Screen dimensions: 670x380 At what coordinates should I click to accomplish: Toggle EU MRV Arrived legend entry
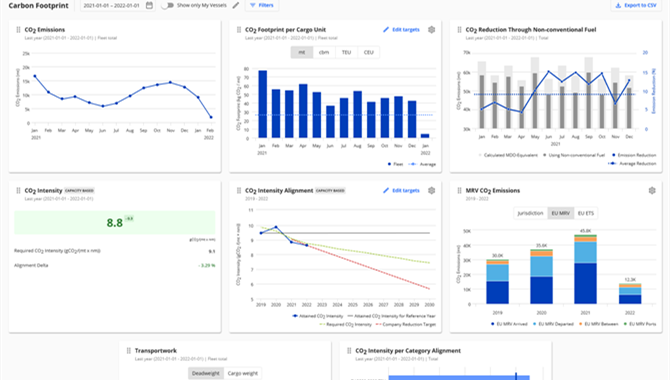(509, 324)
